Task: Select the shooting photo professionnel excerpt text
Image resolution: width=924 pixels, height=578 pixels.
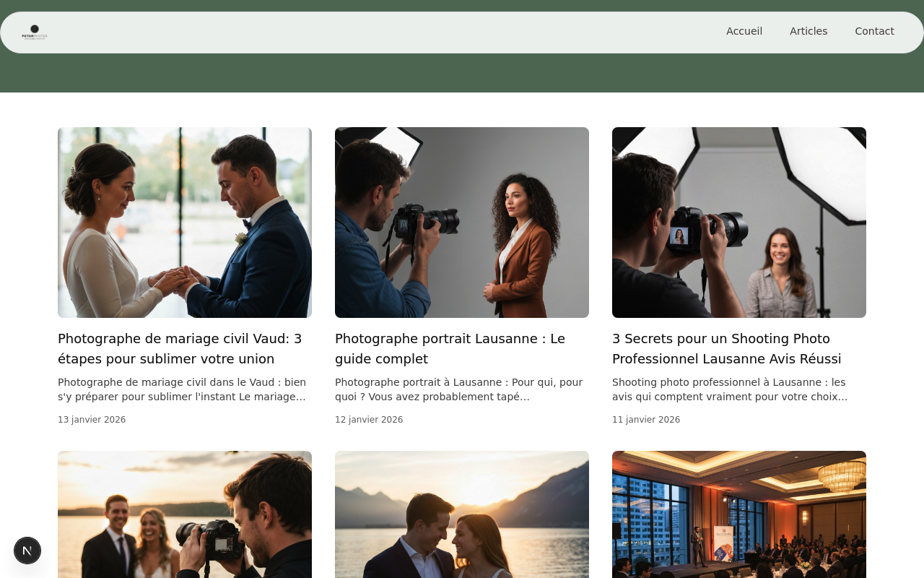Action: coord(729,389)
